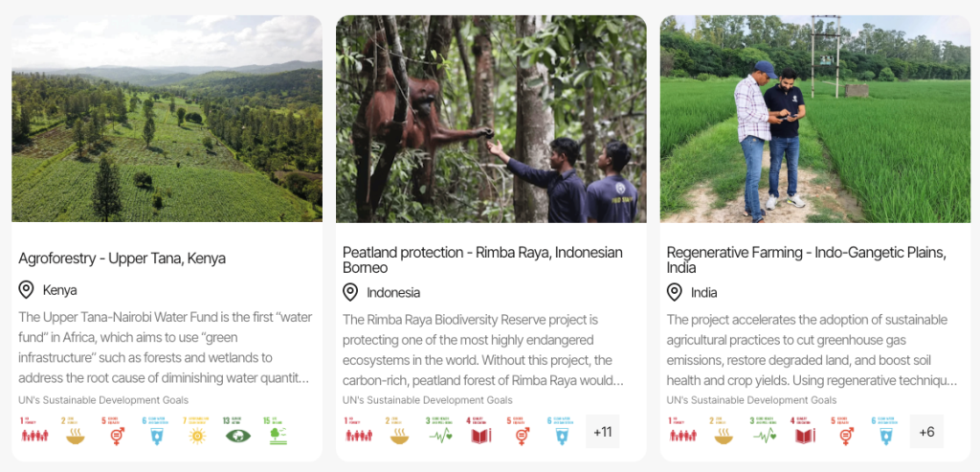Image resolution: width=980 pixels, height=472 pixels.
Task: Open the aerial Kenya farmland photo
Action: [167, 119]
